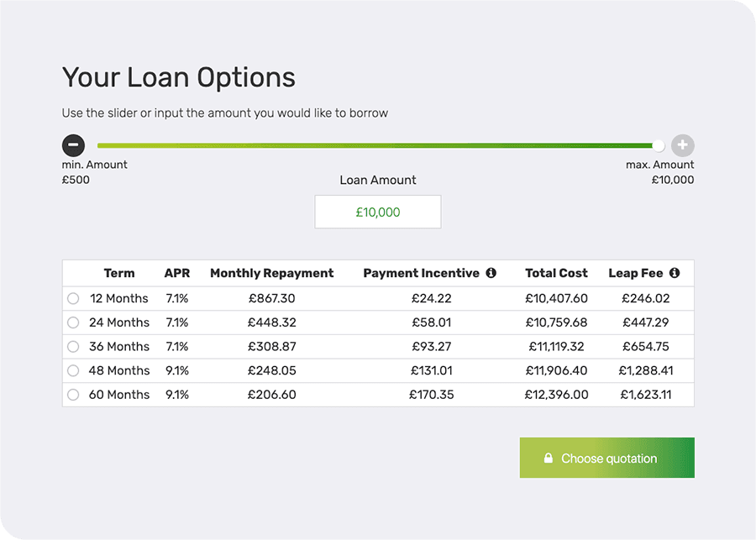This screenshot has height=540, width=756.
Task: Click the £12,396.00 total cost cell
Action: pyautogui.click(x=556, y=395)
